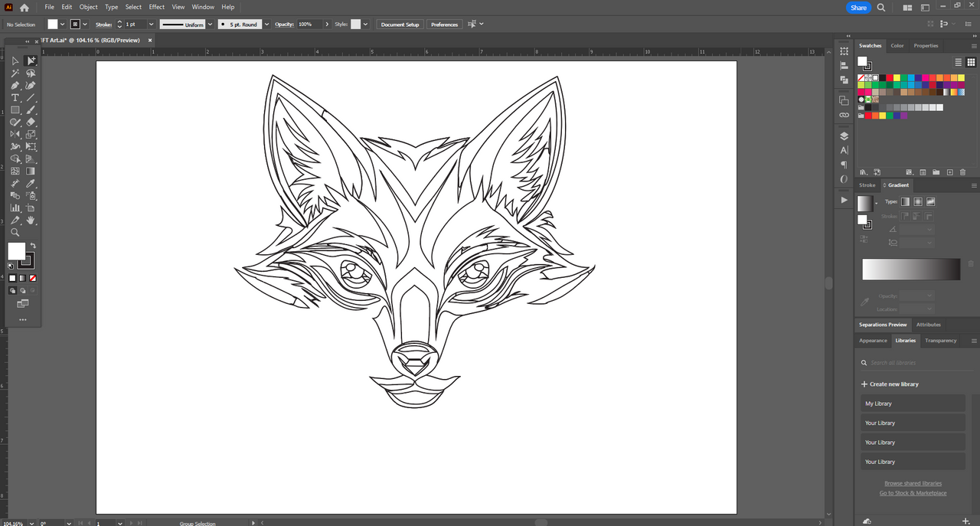980x526 pixels.
Task: Select the Hand tool
Action: (x=31, y=221)
